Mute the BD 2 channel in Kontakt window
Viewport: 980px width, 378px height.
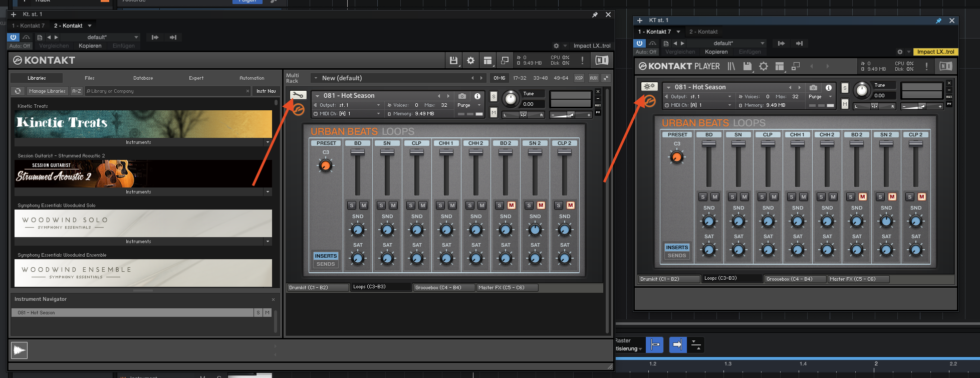511,205
